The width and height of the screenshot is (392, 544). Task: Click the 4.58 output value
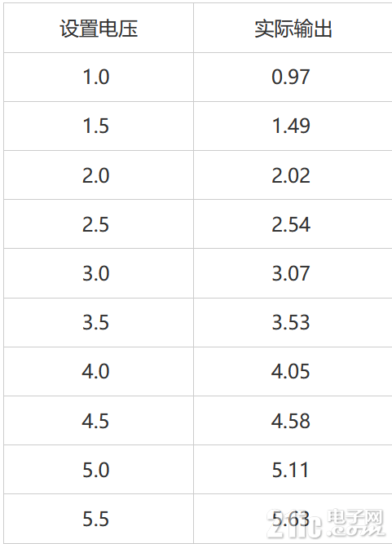(x=290, y=421)
